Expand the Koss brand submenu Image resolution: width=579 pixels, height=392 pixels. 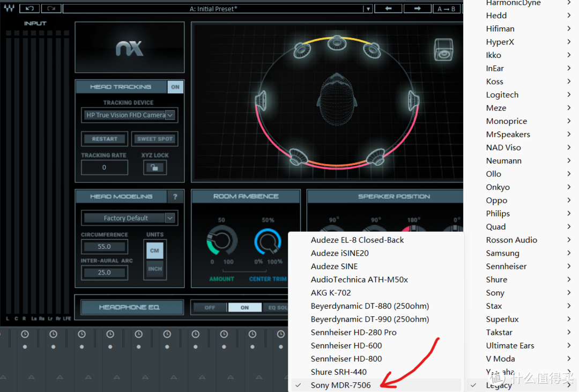click(522, 82)
